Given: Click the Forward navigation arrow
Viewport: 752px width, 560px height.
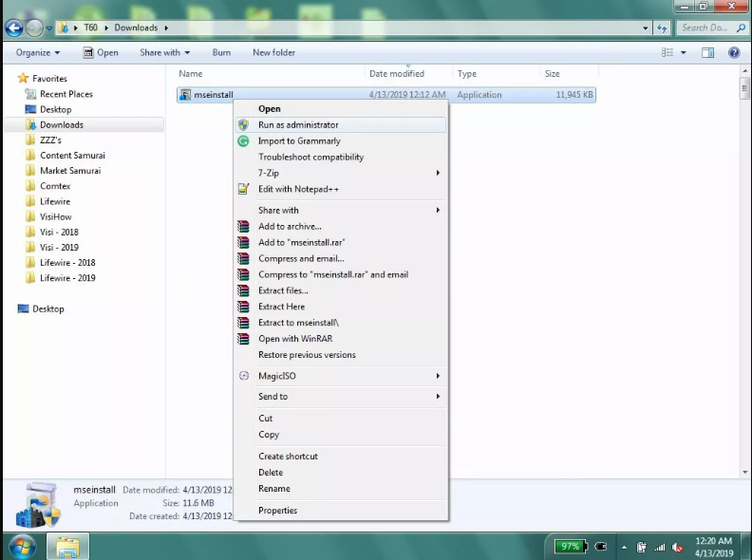Looking at the screenshot, I should coord(34,28).
